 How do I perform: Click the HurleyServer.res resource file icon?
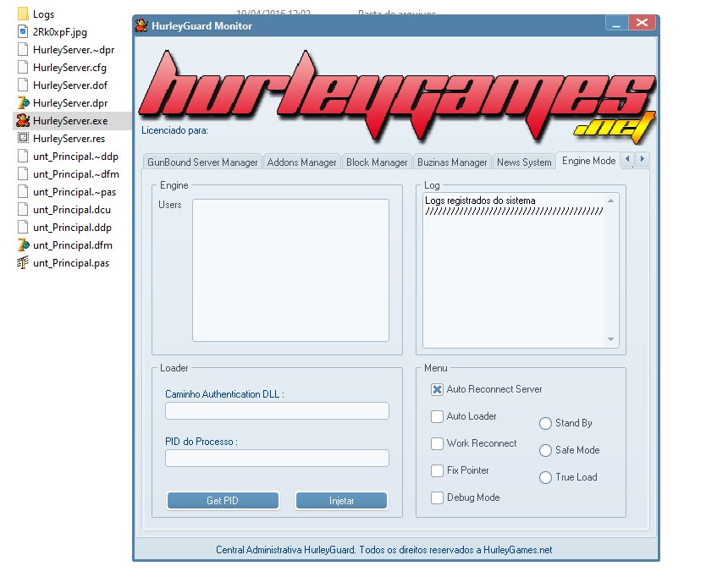tap(23, 138)
